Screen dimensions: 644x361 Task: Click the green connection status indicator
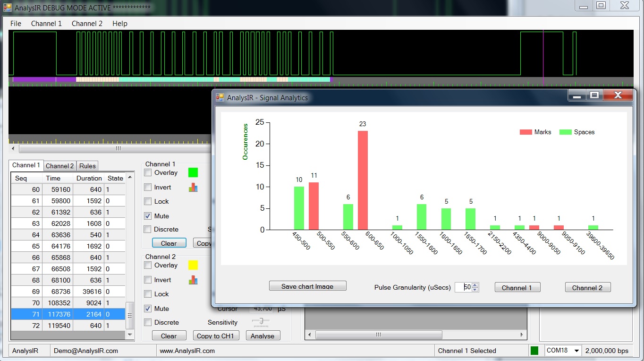[x=534, y=351]
